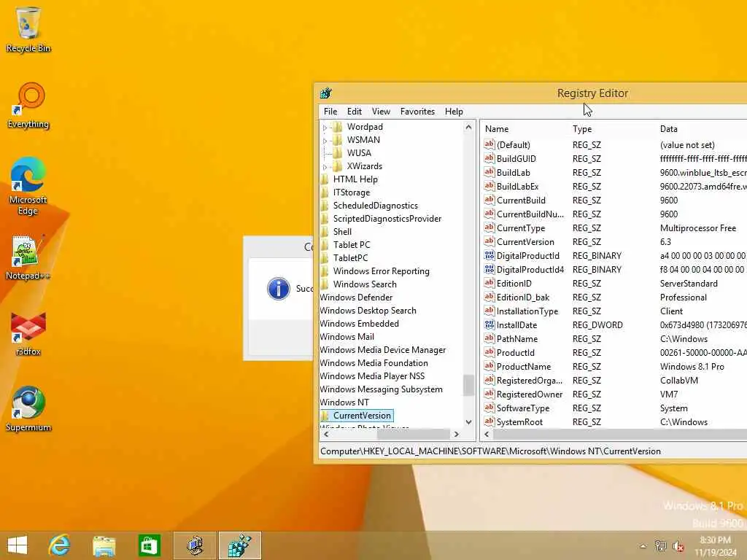Open the Favorites menu
The width and height of the screenshot is (747, 560).
[x=417, y=112]
